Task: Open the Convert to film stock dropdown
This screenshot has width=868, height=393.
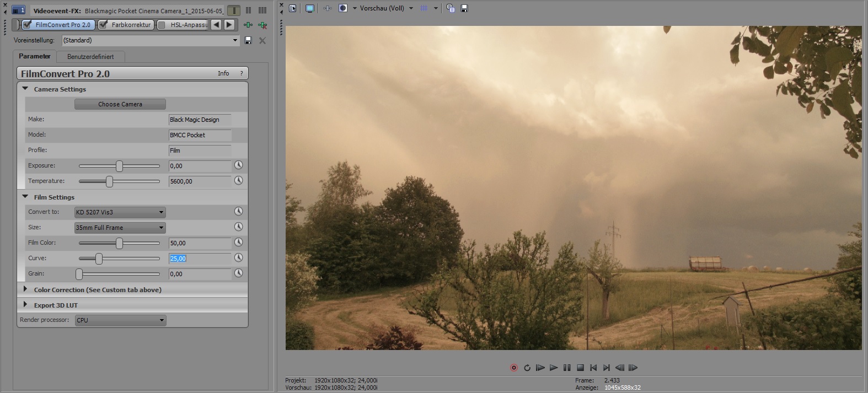Action: pos(120,212)
